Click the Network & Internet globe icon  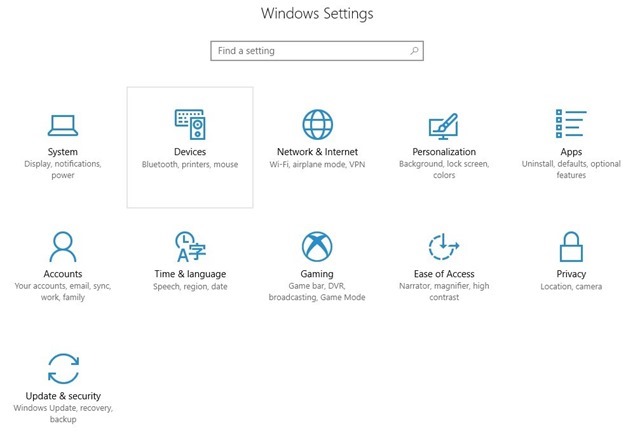coord(317,124)
